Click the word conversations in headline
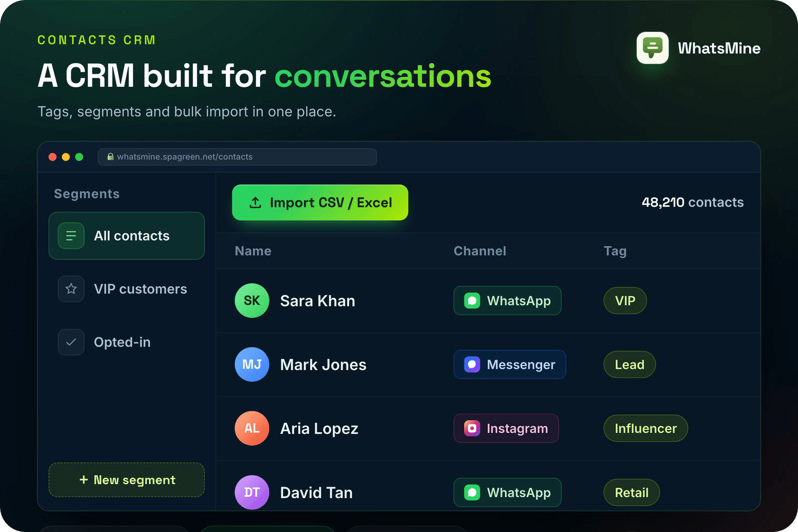The width and height of the screenshot is (798, 532). [383, 76]
